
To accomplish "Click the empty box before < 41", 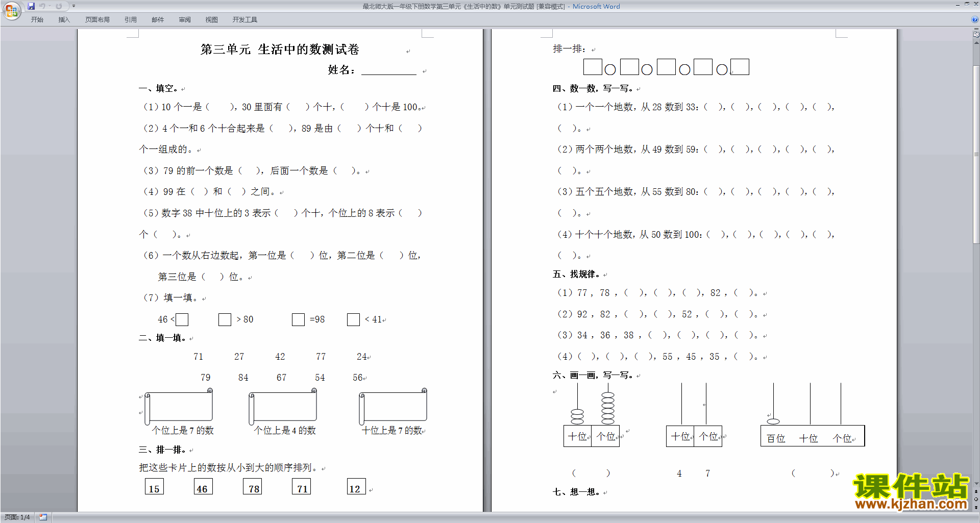I will click(353, 320).
